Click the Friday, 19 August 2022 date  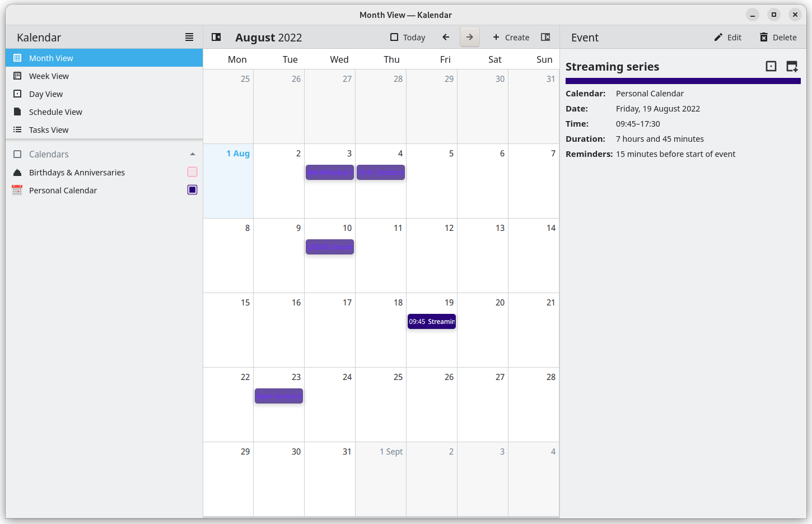click(658, 109)
